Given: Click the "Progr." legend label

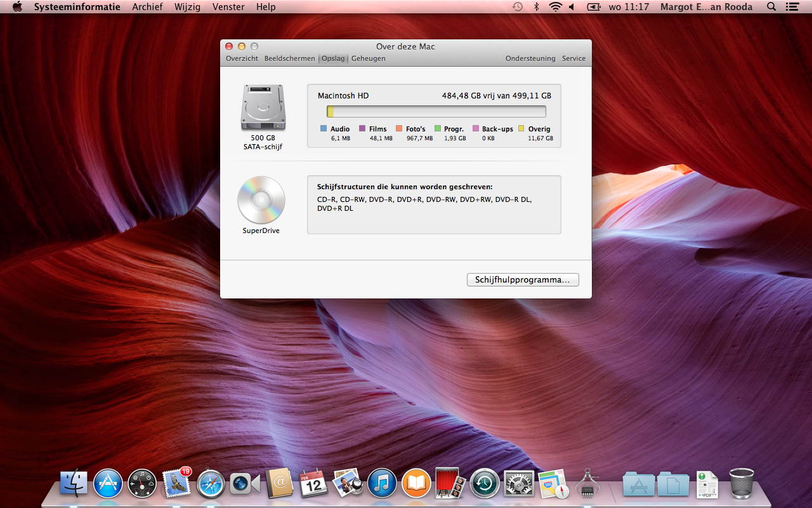Looking at the screenshot, I should tap(454, 129).
